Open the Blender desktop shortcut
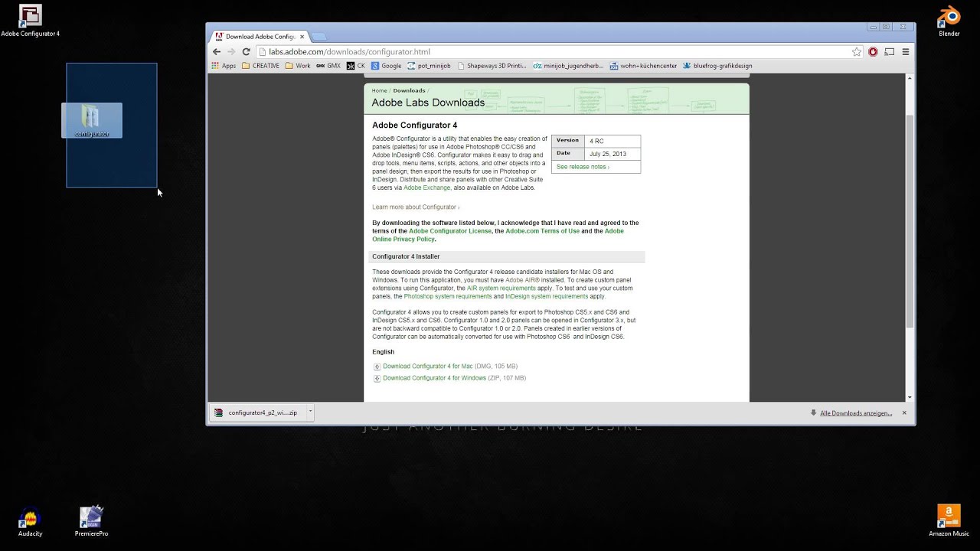Screen dimensions: 980x551 click(x=949, y=21)
